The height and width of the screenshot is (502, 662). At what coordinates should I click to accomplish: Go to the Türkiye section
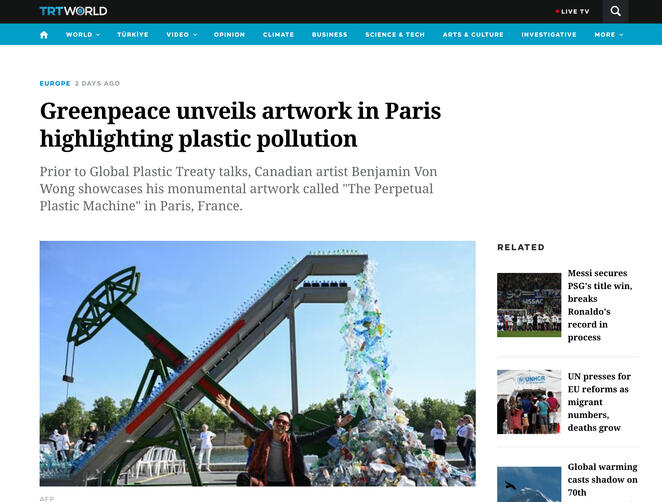coord(133,35)
